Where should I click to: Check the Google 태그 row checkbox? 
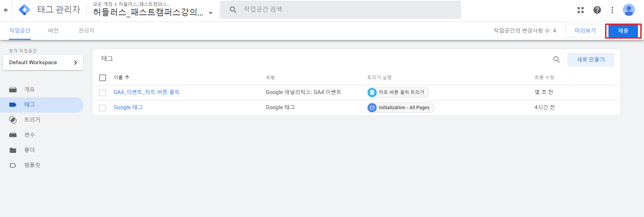103,108
